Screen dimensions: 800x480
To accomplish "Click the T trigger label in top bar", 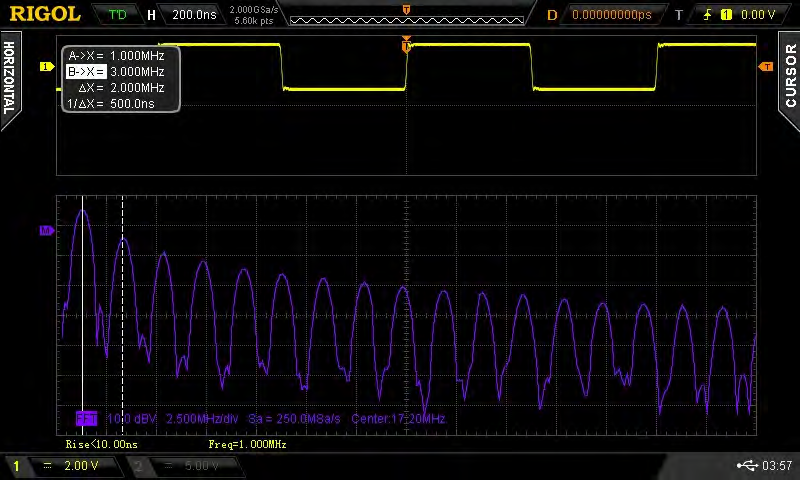I will click(679, 15).
